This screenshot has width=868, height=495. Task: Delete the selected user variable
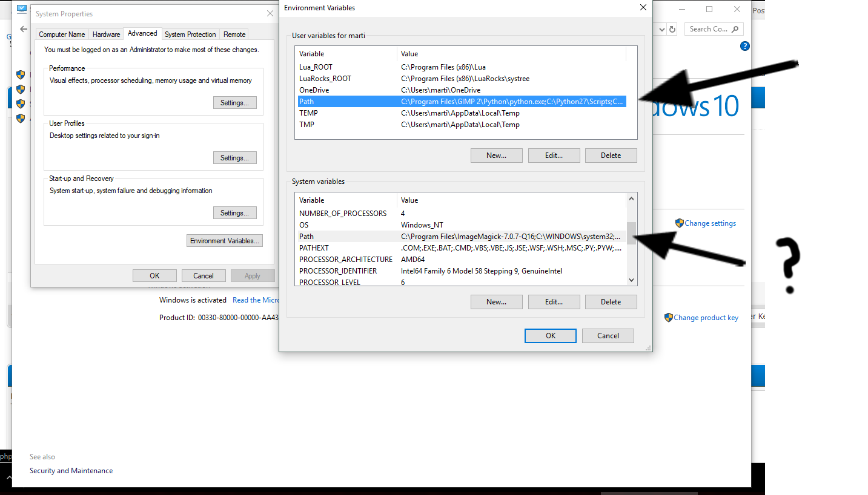[611, 156]
